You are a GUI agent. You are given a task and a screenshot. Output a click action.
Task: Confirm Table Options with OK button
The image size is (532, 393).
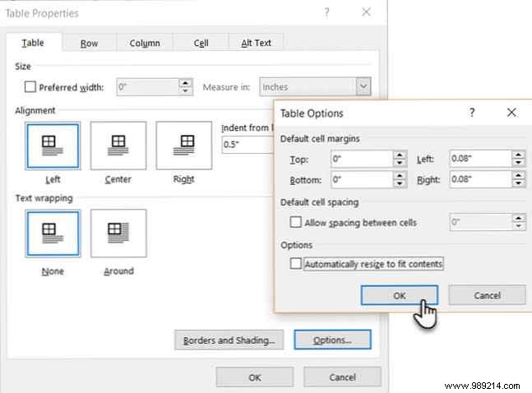pos(400,295)
